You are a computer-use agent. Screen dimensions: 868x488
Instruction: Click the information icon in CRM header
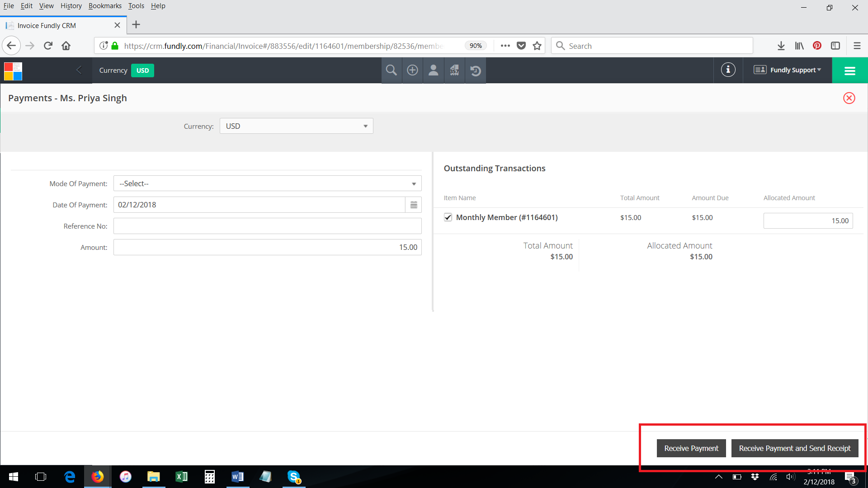click(728, 70)
